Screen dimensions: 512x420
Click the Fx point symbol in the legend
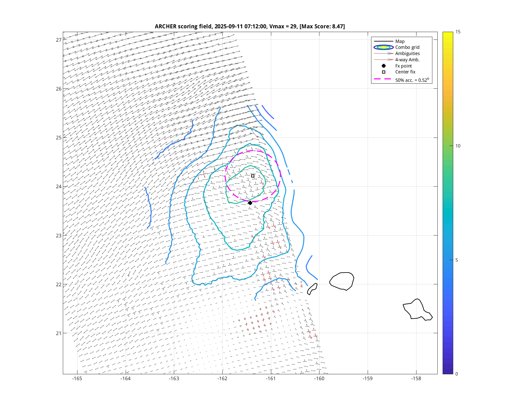(x=384, y=66)
